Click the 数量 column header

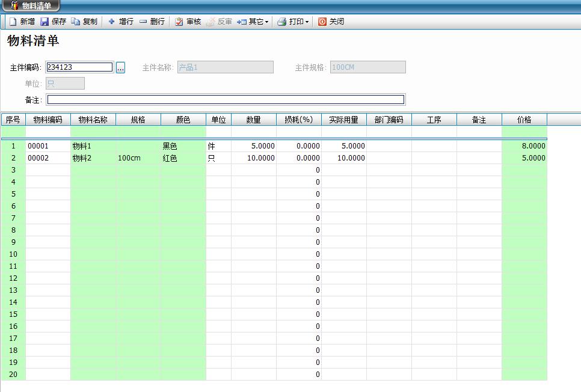click(x=254, y=120)
